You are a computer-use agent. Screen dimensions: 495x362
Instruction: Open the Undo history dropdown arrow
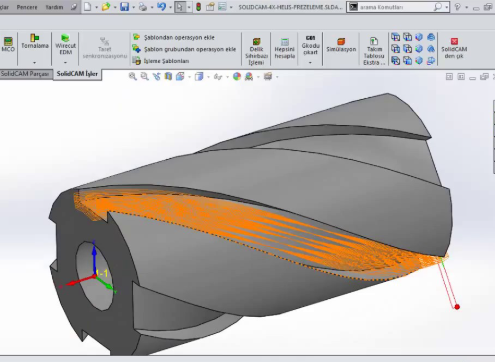point(170,7)
